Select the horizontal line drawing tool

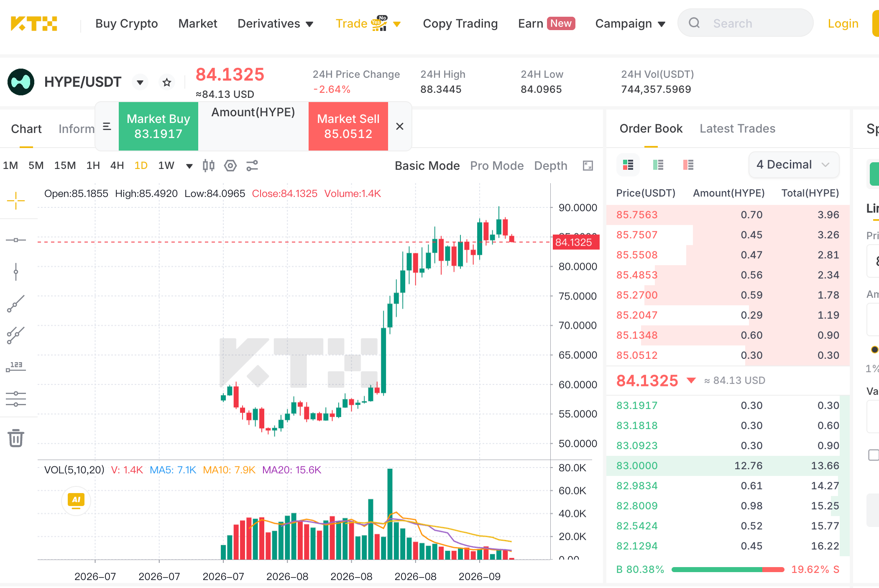tap(16, 240)
